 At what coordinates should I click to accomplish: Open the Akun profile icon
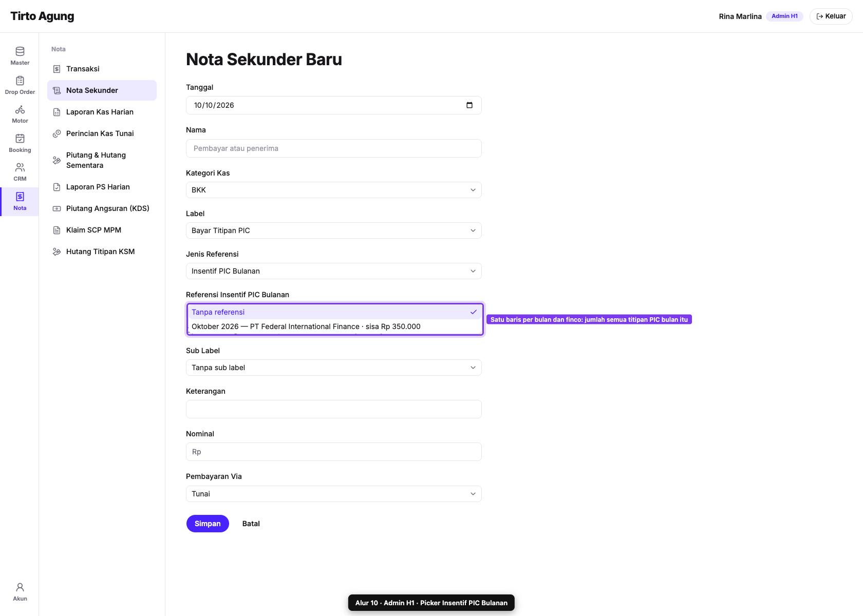click(20, 587)
